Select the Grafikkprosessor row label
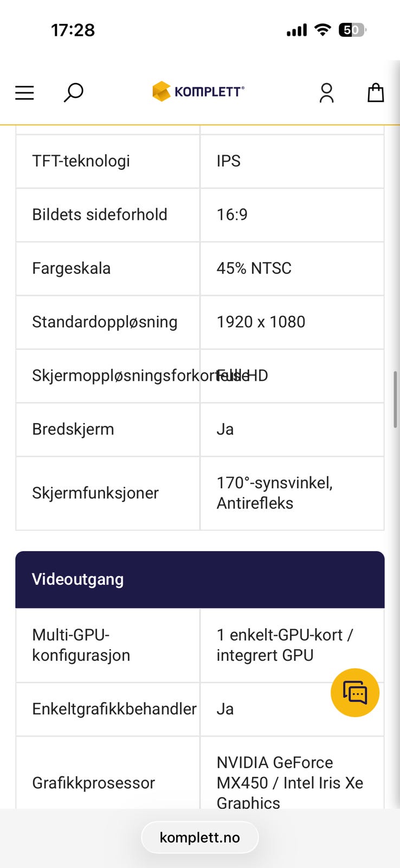 [93, 783]
